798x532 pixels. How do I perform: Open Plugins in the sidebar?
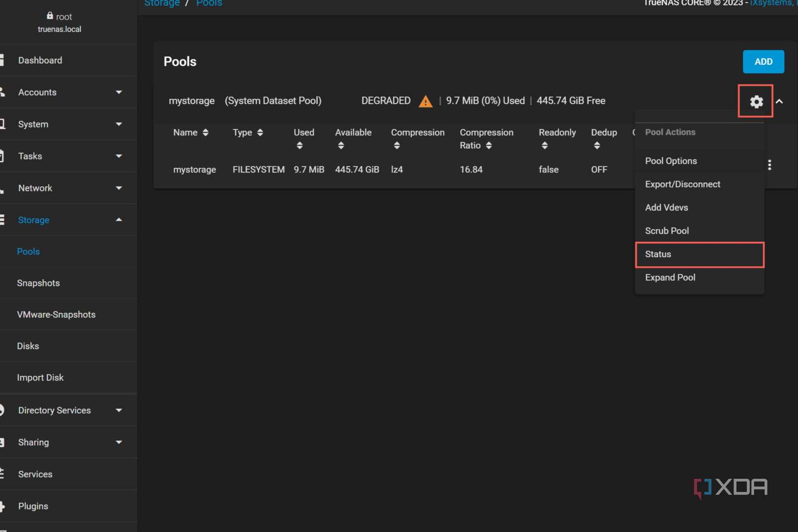[68, 506]
